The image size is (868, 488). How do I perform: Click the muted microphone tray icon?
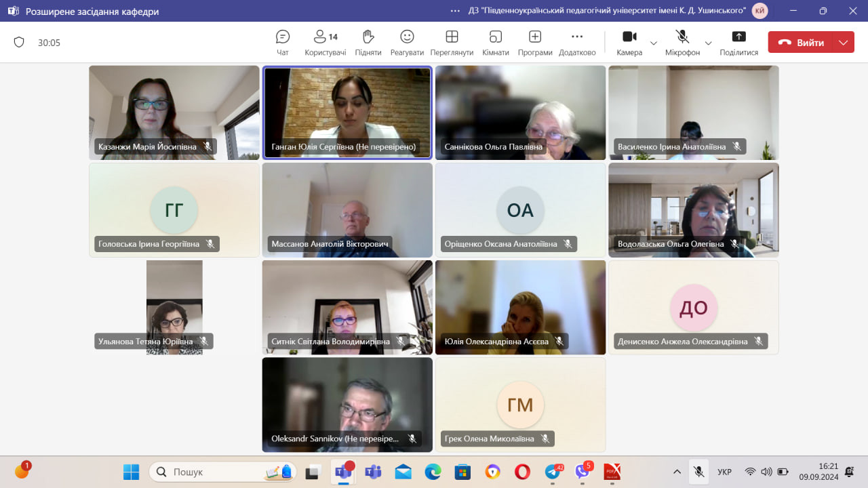[698, 472]
